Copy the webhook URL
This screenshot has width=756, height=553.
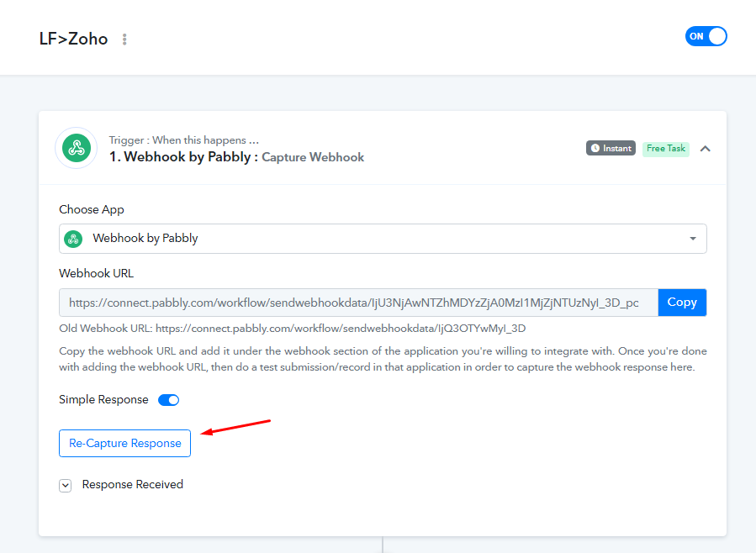pos(682,303)
